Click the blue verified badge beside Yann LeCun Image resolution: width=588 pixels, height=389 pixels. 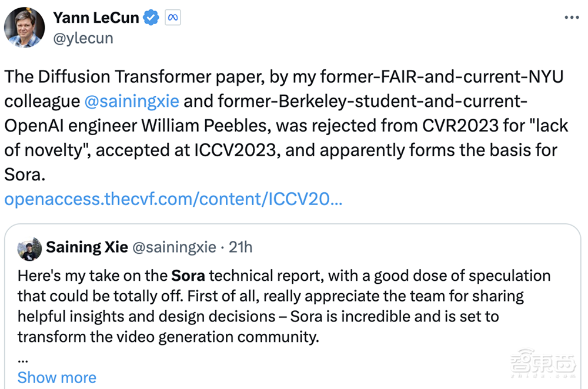point(151,18)
